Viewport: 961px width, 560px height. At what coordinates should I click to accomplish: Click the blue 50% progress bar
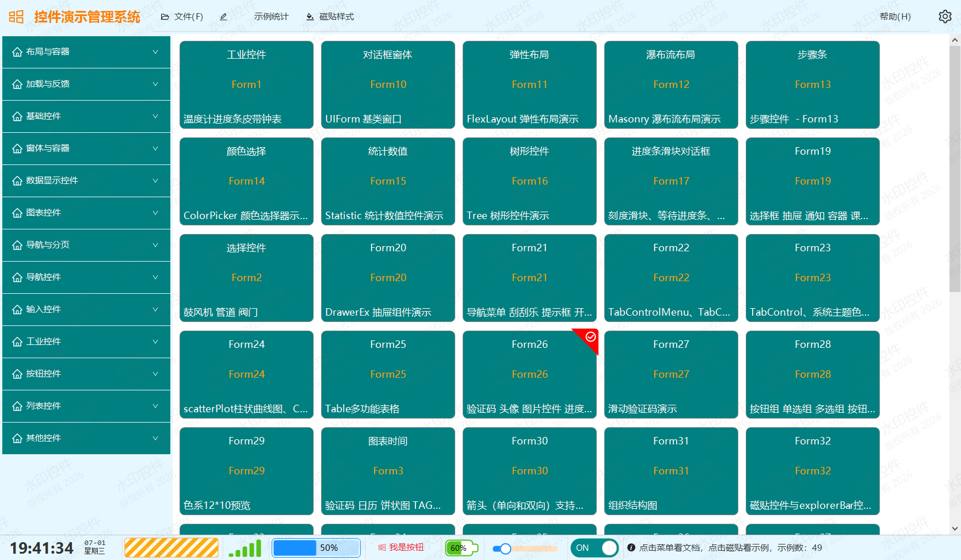pos(316,548)
